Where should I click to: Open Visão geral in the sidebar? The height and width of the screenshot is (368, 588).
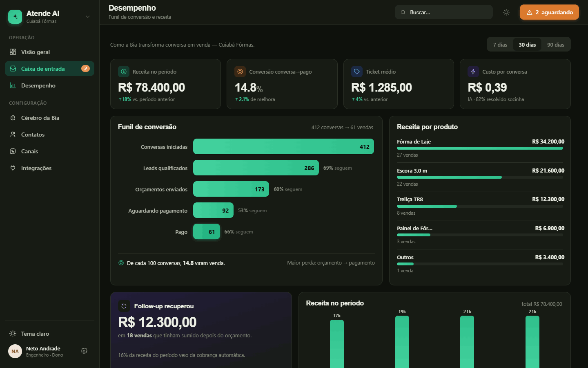tap(49, 52)
